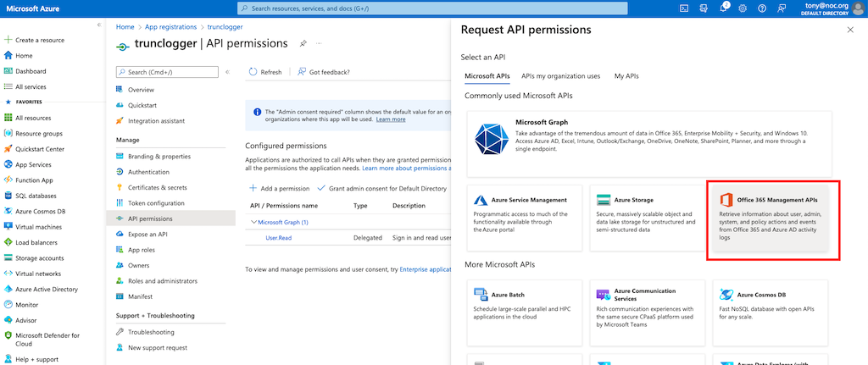Collapse the resource menu double chevron
Image resolution: width=868 pixels, height=365 pixels.
[x=227, y=72]
